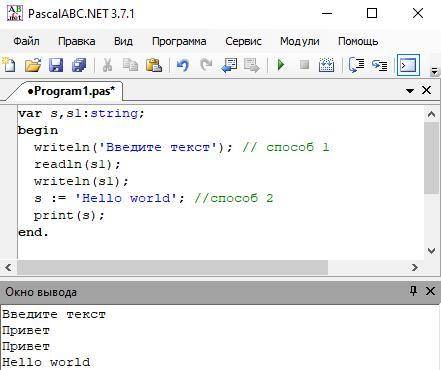Click the 'end.' code line

pos(33,232)
